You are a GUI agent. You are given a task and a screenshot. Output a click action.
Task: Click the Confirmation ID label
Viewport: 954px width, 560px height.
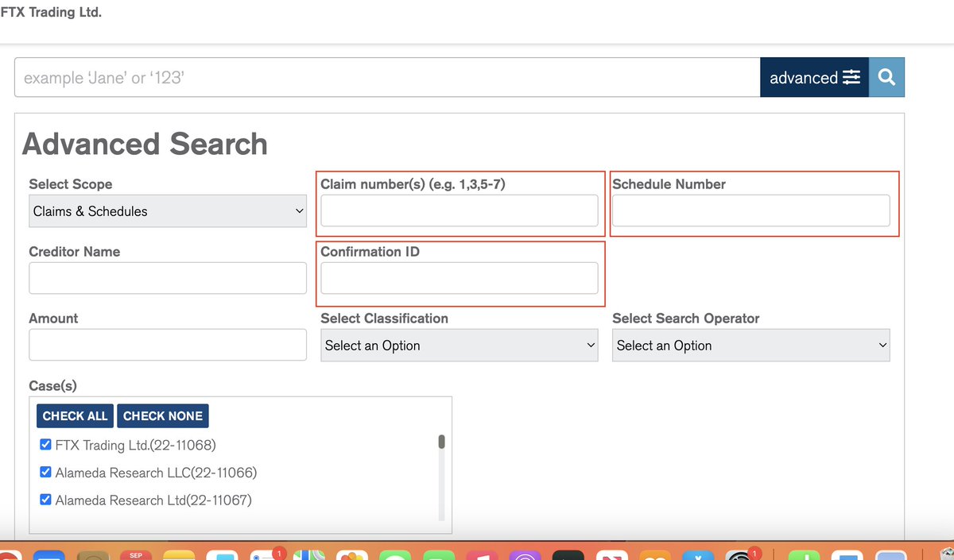click(370, 252)
